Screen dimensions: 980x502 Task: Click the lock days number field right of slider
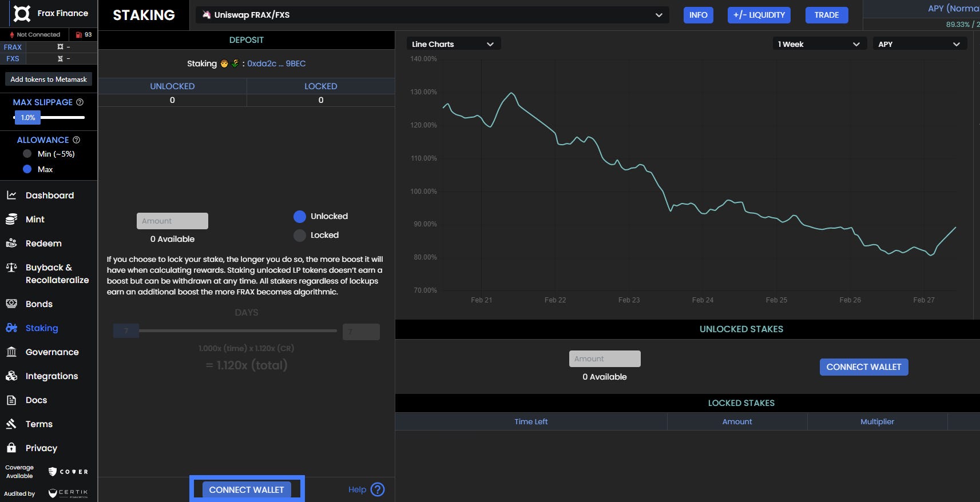361,332
